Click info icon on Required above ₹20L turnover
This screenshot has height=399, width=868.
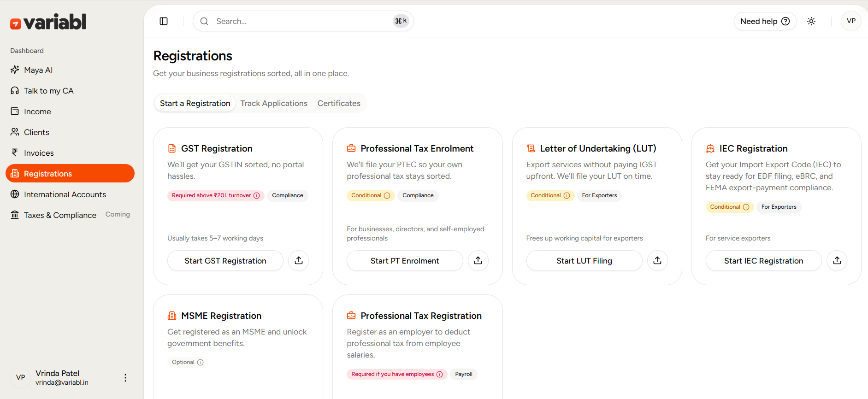pos(257,195)
